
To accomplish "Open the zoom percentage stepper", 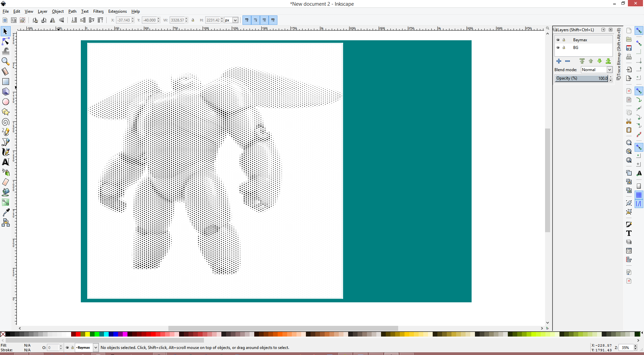I will click(635, 348).
